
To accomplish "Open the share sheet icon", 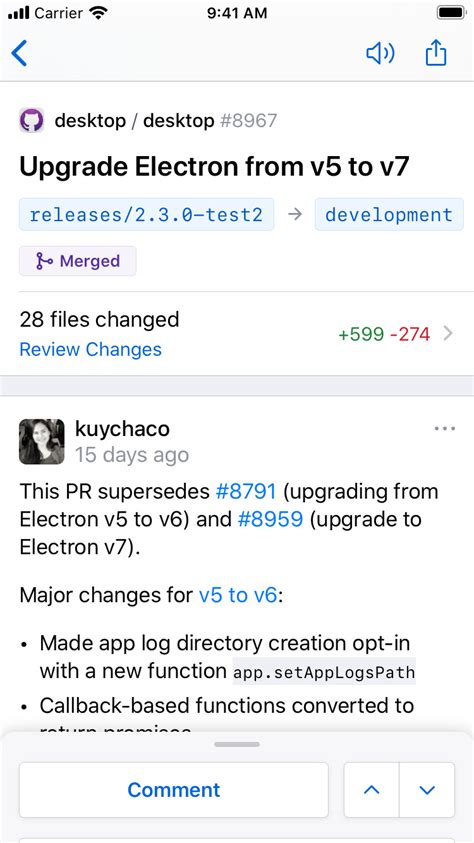I will pyautogui.click(x=436, y=53).
